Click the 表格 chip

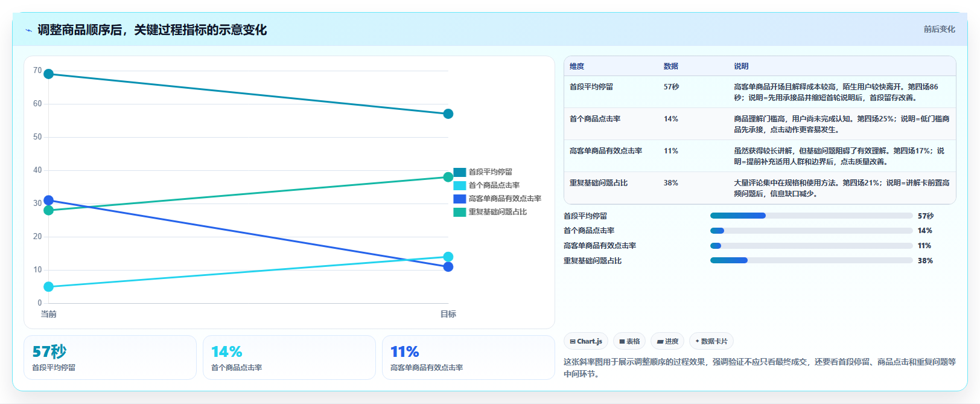point(629,341)
